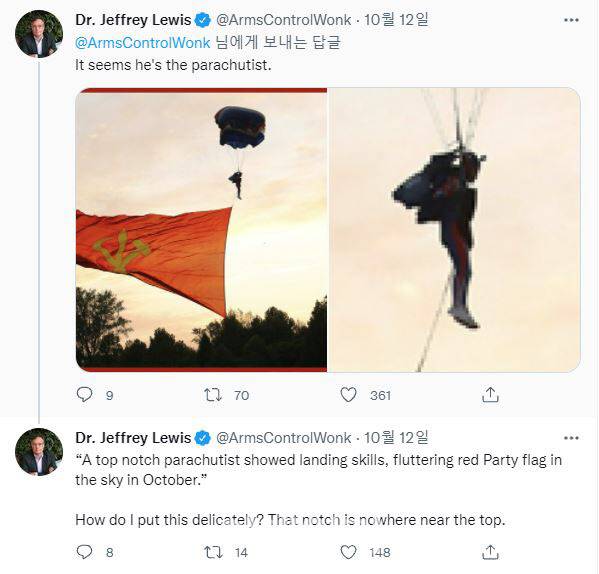Like the tweet with 361 likes
Viewport: 599px width, 574px height.
tap(348, 395)
